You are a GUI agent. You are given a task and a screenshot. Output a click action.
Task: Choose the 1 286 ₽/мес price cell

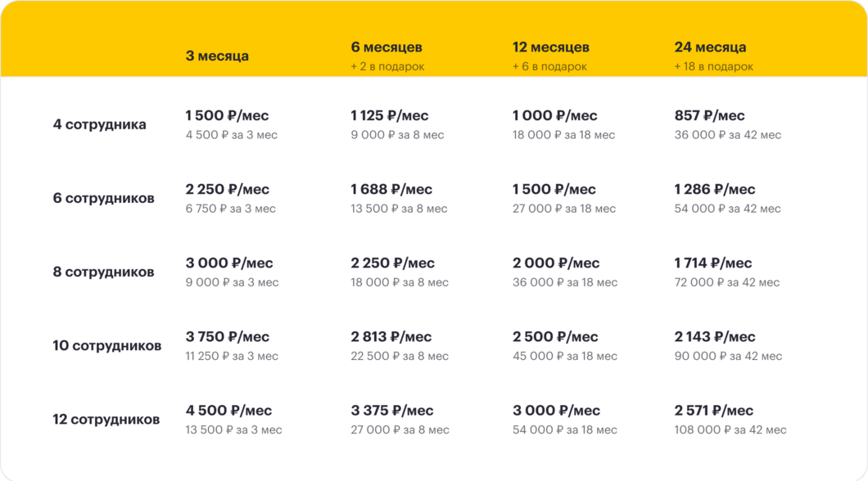click(x=715, y=189)
